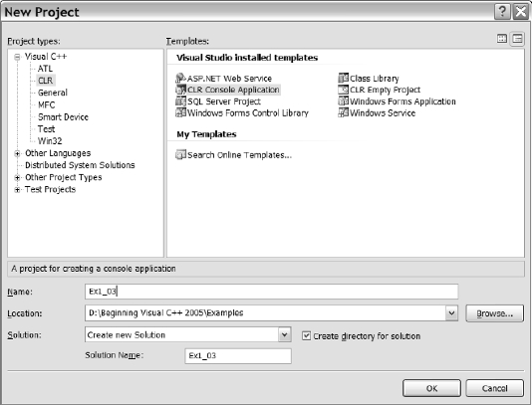Open Search Online Templates icon
Image resolution: width=532 pixels, height=405 pixels.
click(x=180, y=155)
